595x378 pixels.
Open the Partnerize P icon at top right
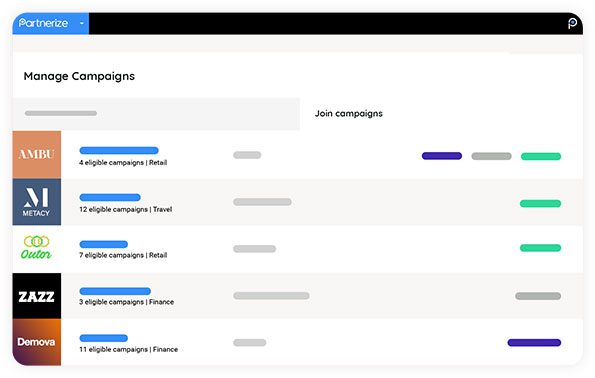(x=572, y=24)
